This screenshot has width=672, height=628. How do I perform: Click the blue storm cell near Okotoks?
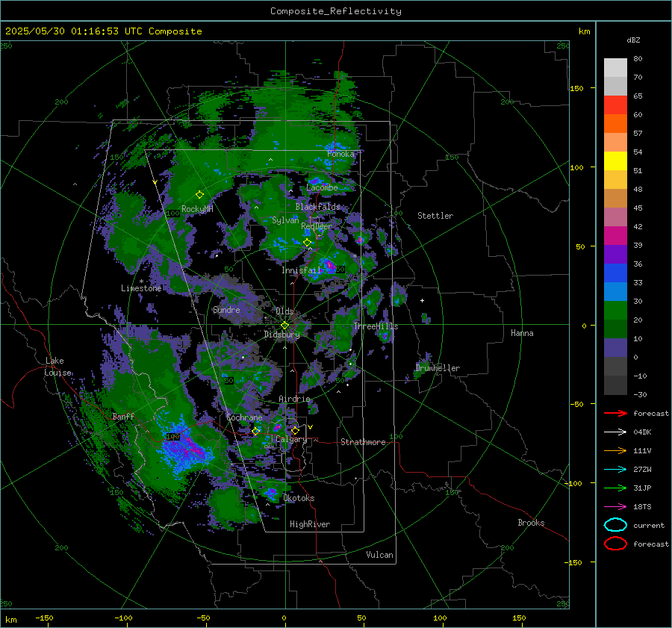point(271,493)
